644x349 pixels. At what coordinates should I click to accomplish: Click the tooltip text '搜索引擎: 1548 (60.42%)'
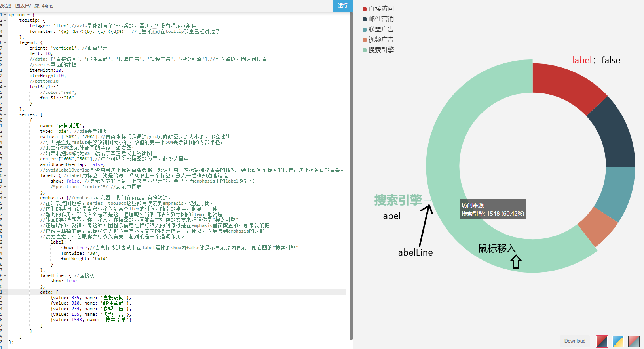coord(493,214)
